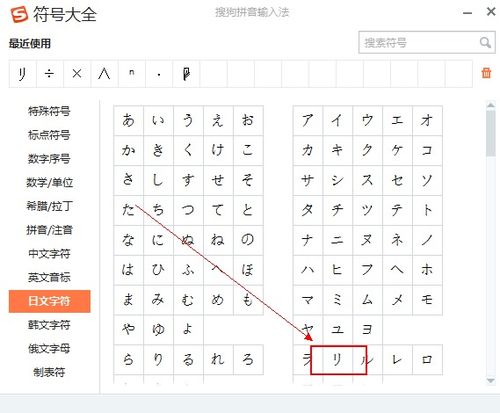Insert katakana リ
500x413 pixels.
[x=337, y=359]
